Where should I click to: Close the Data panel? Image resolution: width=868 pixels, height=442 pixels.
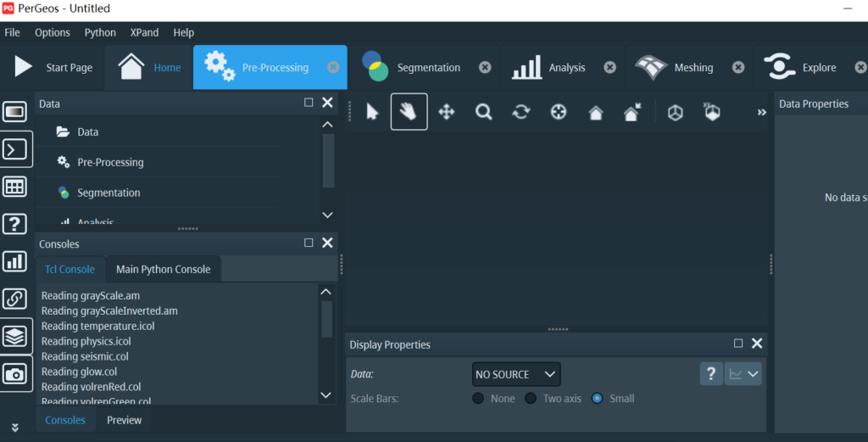[x=327, y=103]
